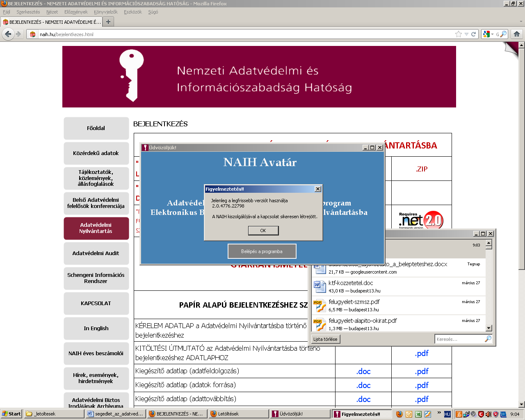Click the red security shield tray icon

[x=495, y=414]
